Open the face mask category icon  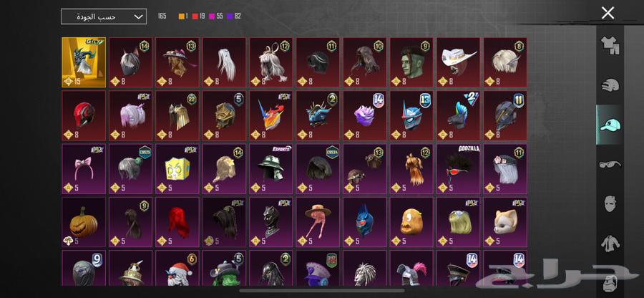610,204
